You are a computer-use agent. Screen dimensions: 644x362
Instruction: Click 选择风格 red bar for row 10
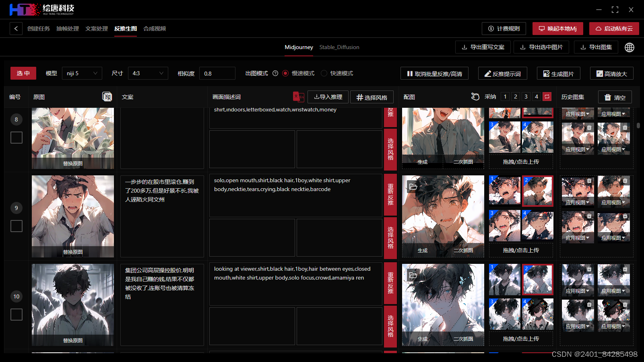pyautogui.click(x=390, y=326)
